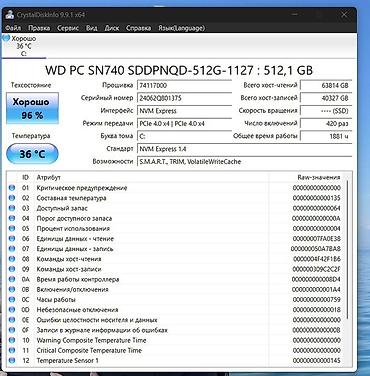Click status icon for Критическое предупреждение row
370x376 pixels.
[12, 188]
